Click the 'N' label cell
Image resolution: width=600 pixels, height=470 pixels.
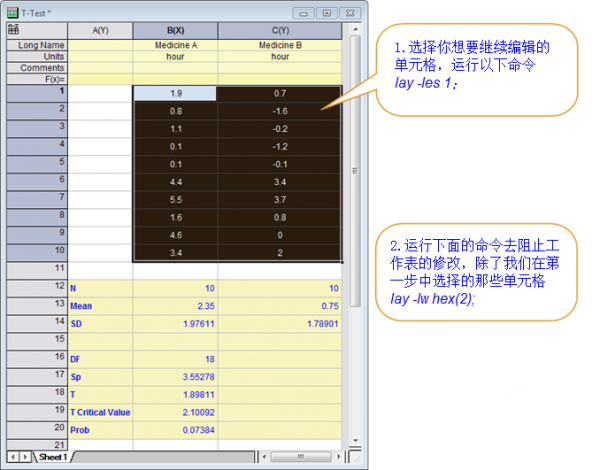coord(100,288)
